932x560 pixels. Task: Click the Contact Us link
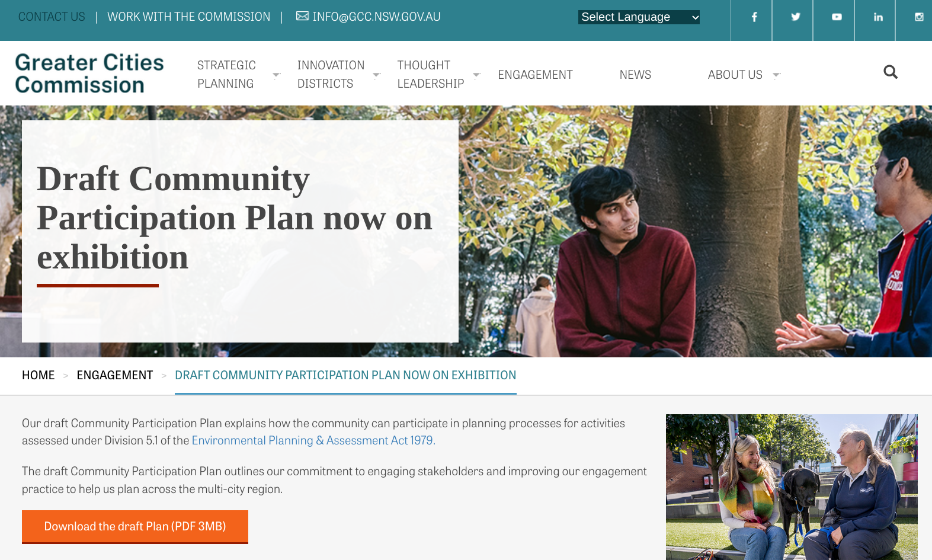(x=52, y=17)
